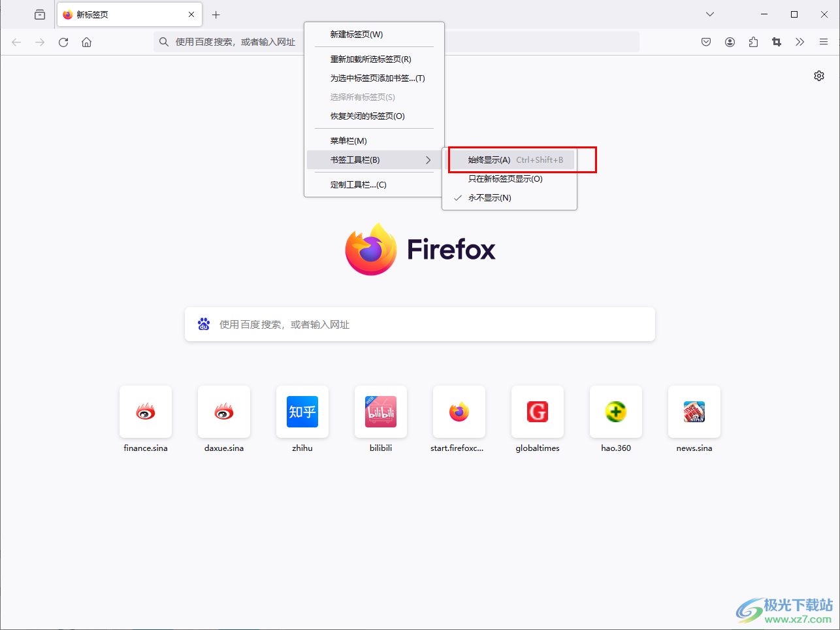Select 新建标签页(W) in context menu
This screenshot has height=630, width=840.
coord(374,35)
